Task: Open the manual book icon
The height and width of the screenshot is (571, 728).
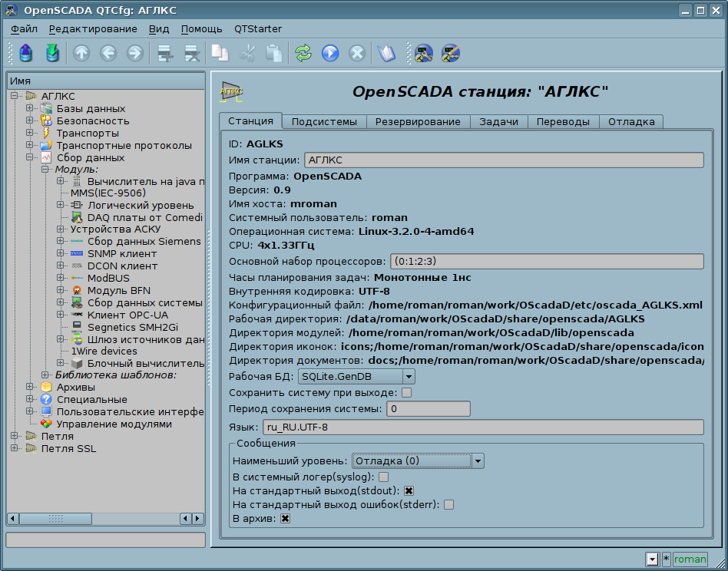Action: coord(386,53)
